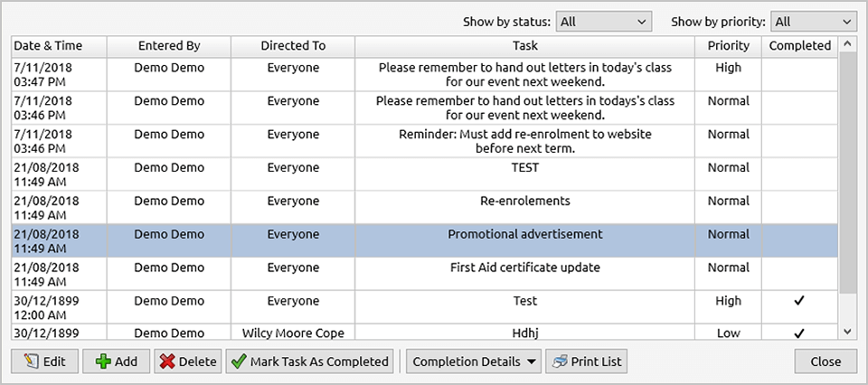This screenshot has width=868, height=385.
Task: Click the Task column header
Action: click(524, 45)
